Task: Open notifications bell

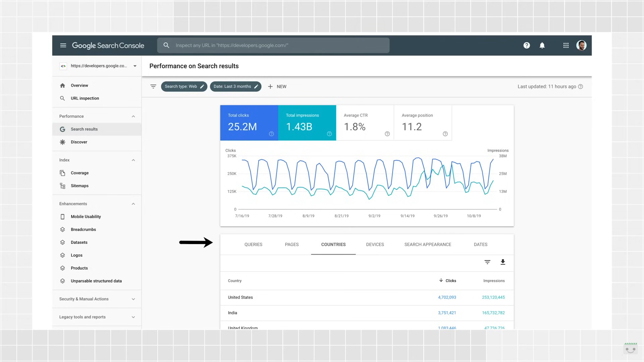Action: (542, 45)
